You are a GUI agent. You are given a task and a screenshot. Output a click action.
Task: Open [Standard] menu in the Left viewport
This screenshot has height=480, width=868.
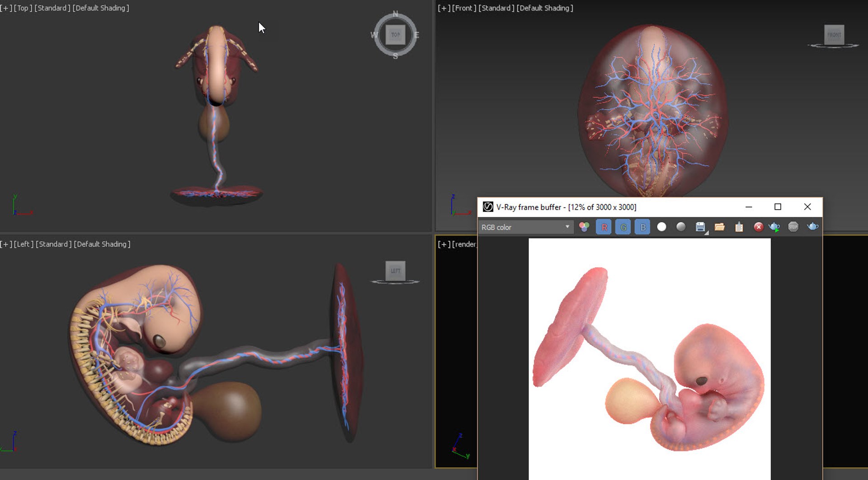54,244
